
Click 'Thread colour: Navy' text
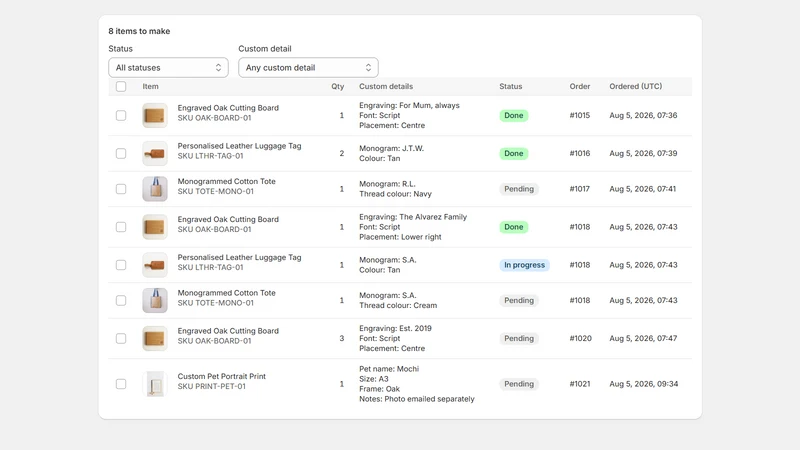click(x=395, y=194)
